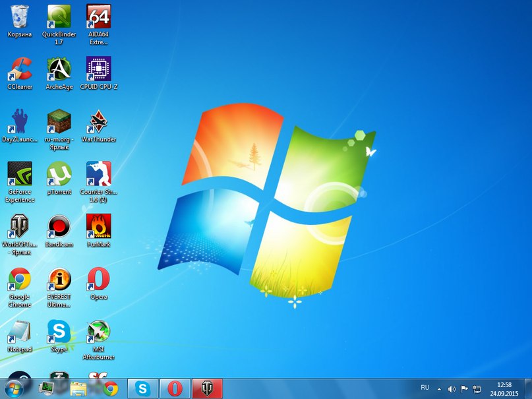Switch to World of Tanks taskbar button

207,388
